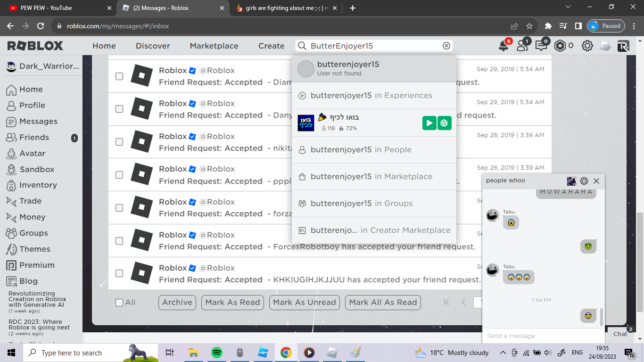The image size is (644, 362).
Task: Open the friend requests icon in header
Action: coord(522,46)
